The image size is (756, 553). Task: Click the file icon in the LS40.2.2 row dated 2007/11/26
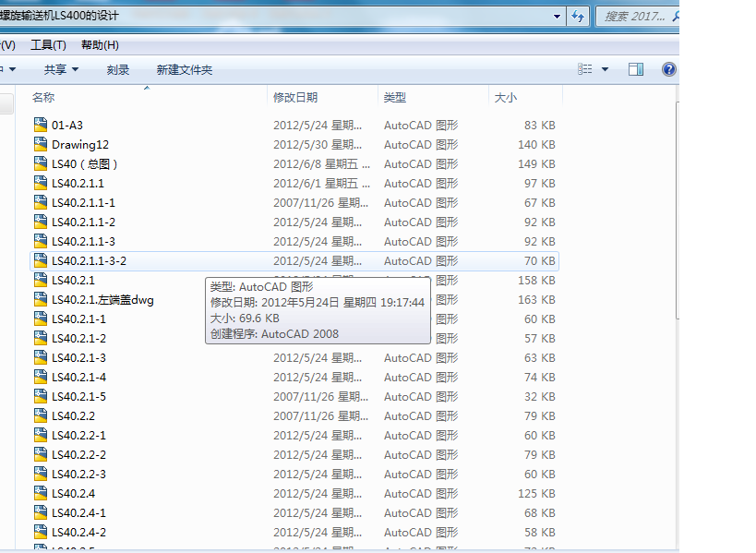41,415
